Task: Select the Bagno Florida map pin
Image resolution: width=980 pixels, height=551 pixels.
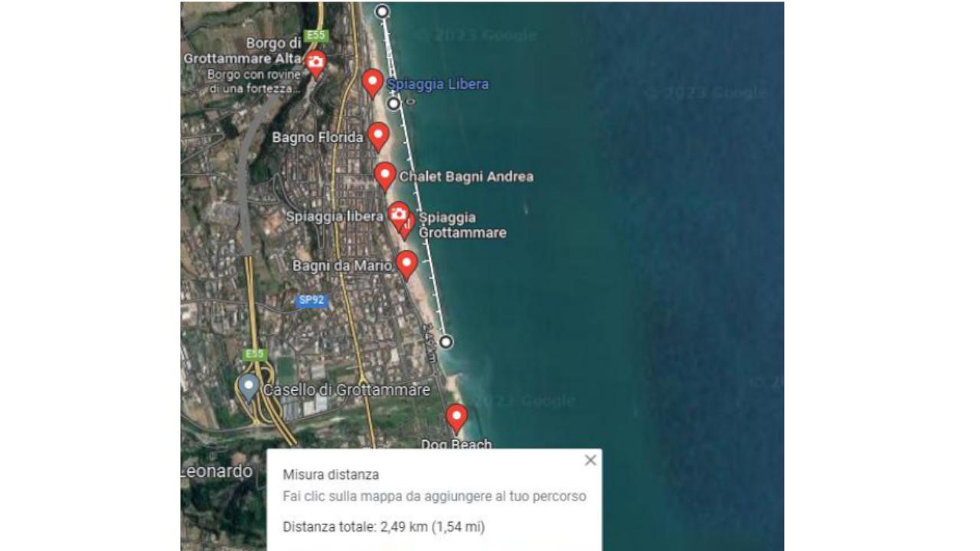Action: point(378,137)
